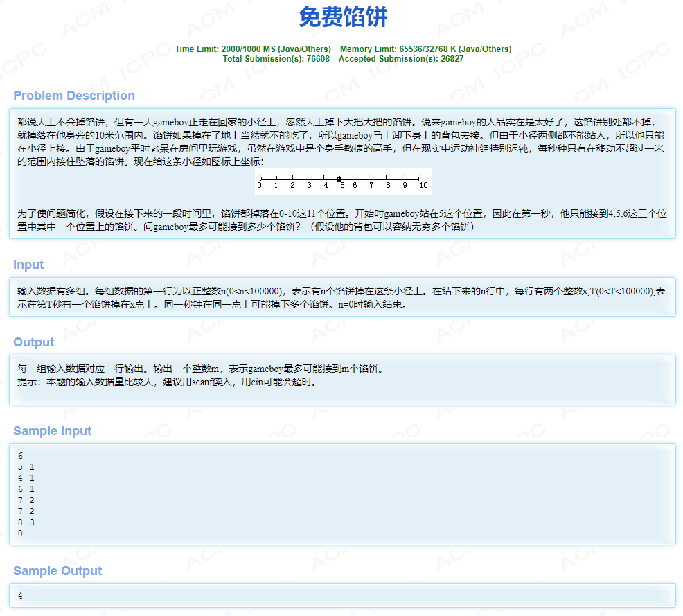Click the Sample Output heading
This screenshot has height=616, width=683.
[57, 571]
